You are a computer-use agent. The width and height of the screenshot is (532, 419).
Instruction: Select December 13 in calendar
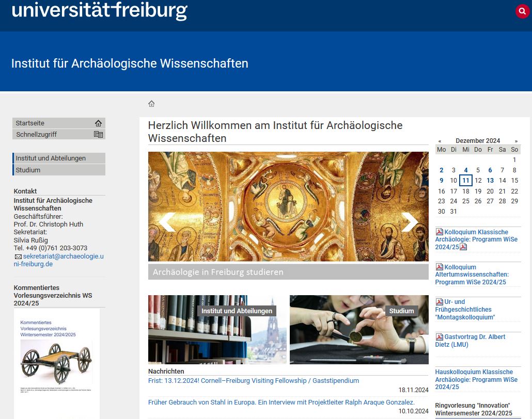point(490,181)
